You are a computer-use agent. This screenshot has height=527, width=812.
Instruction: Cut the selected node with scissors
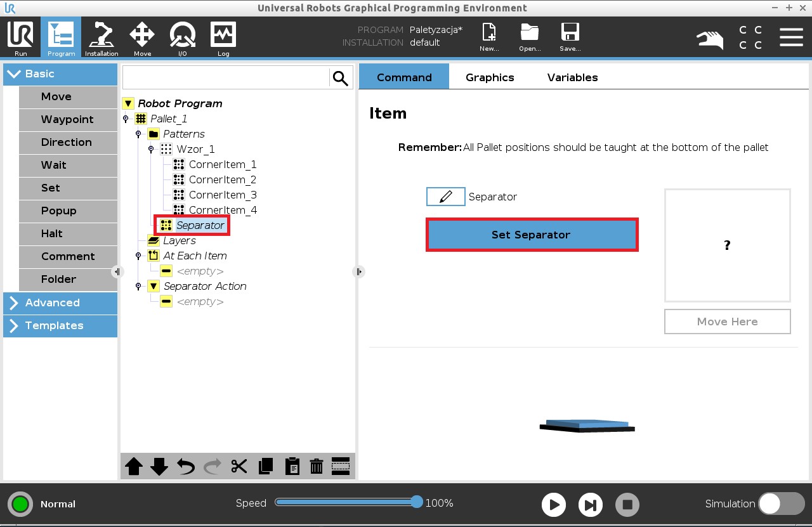239,467
